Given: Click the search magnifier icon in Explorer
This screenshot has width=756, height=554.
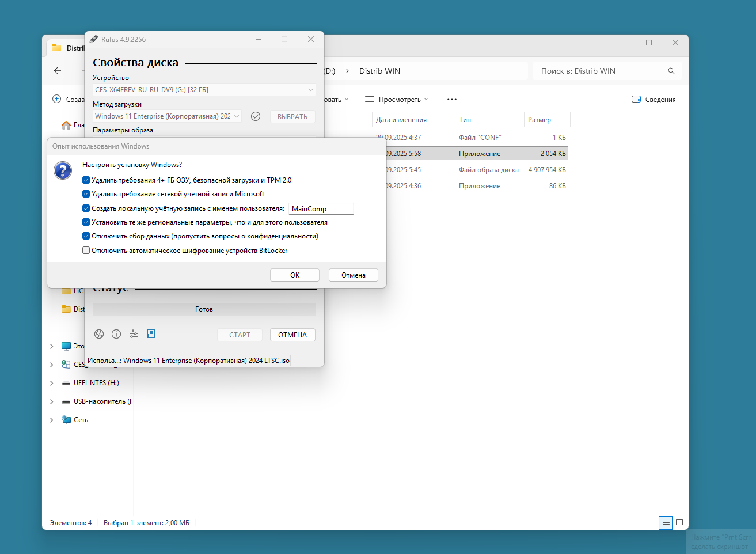Looking at the screenshot, I should tap(671, 71).
